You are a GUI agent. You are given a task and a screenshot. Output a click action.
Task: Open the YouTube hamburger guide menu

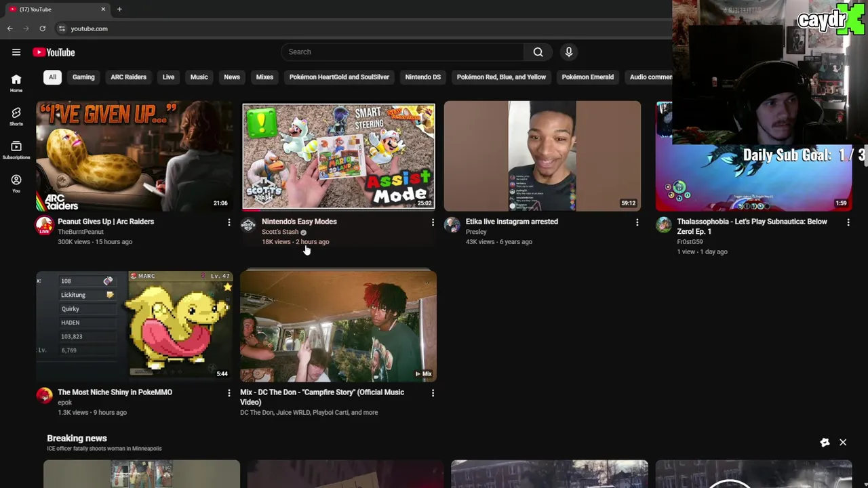pyautogui.click(x=16, y=52)
